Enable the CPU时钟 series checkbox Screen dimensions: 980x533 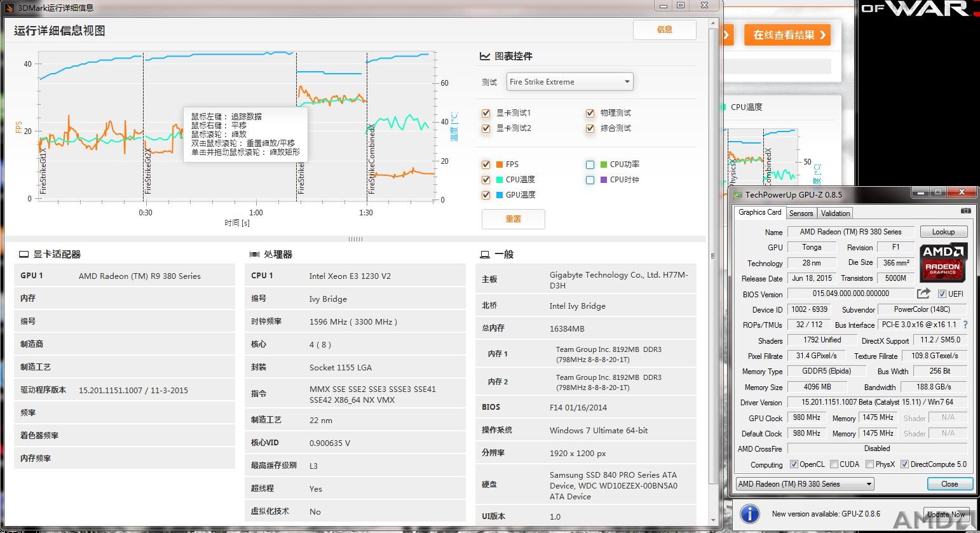point(590,180)
